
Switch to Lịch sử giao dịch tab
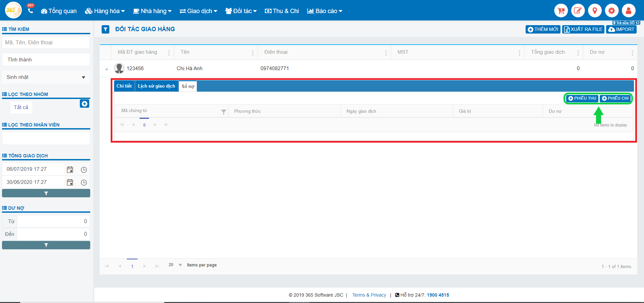156,86
